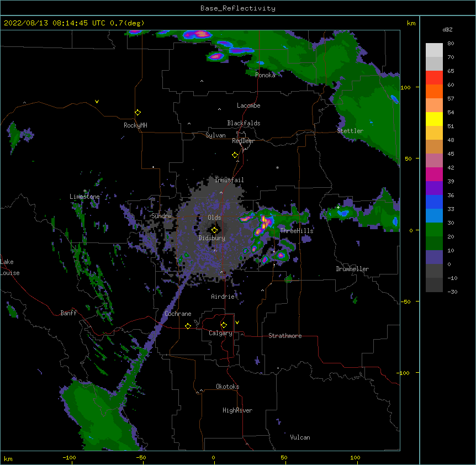476x465 pixels.
Task: Click the Base_Reflectivity title
Action: pos(238,8)
